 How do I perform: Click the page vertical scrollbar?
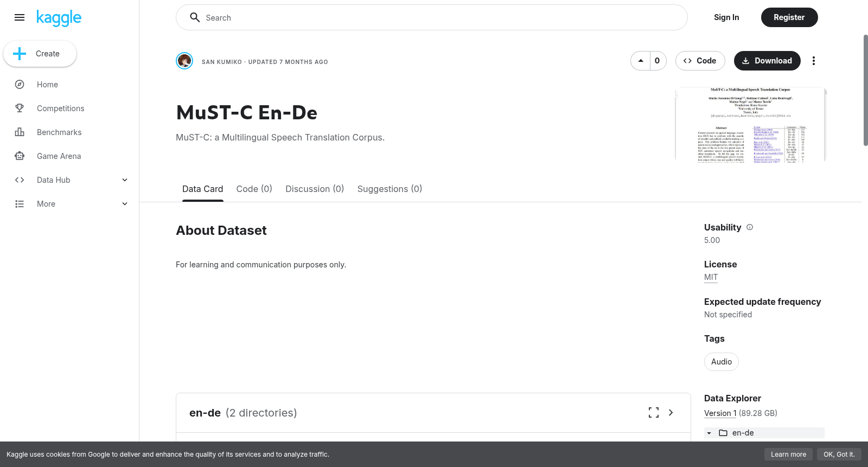[865, 90]
